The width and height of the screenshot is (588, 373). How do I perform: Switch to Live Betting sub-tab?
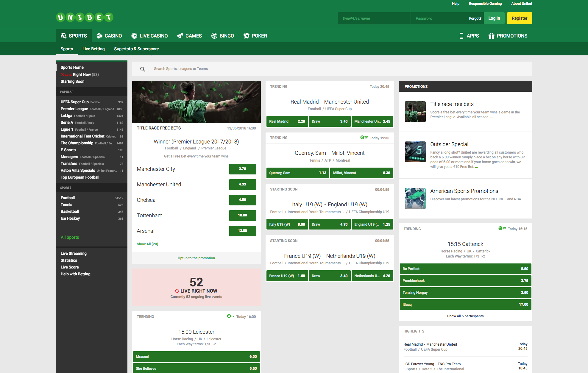point(93,49)
